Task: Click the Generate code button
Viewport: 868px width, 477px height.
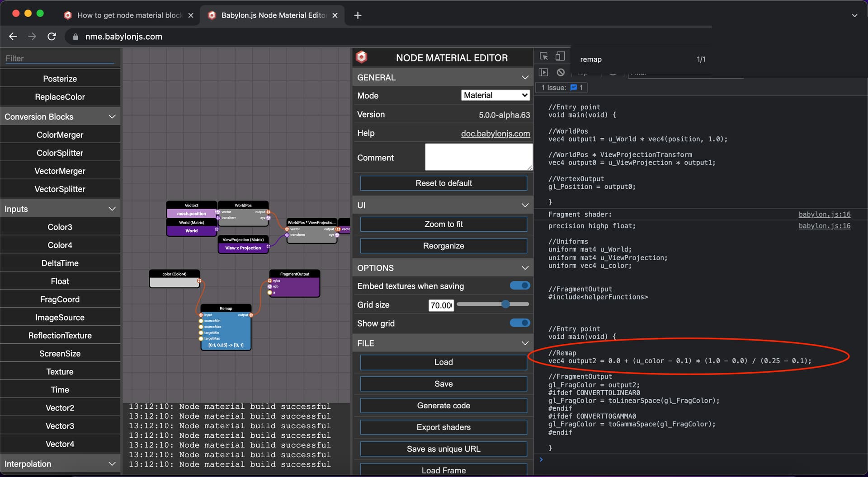Action: 443,406
